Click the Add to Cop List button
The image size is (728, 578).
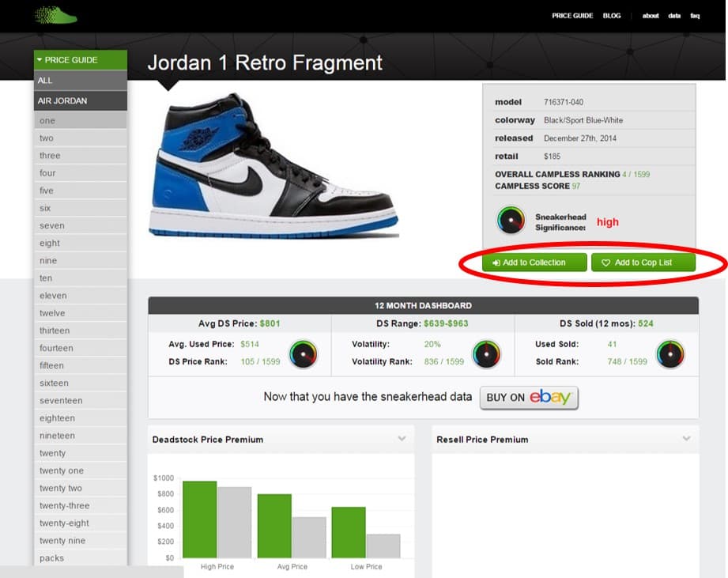[x=643, y=263]
